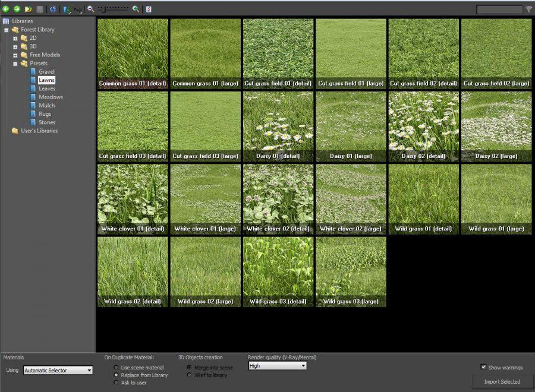Click the Import Selected button
535x392 pixels.
[502, 382]
